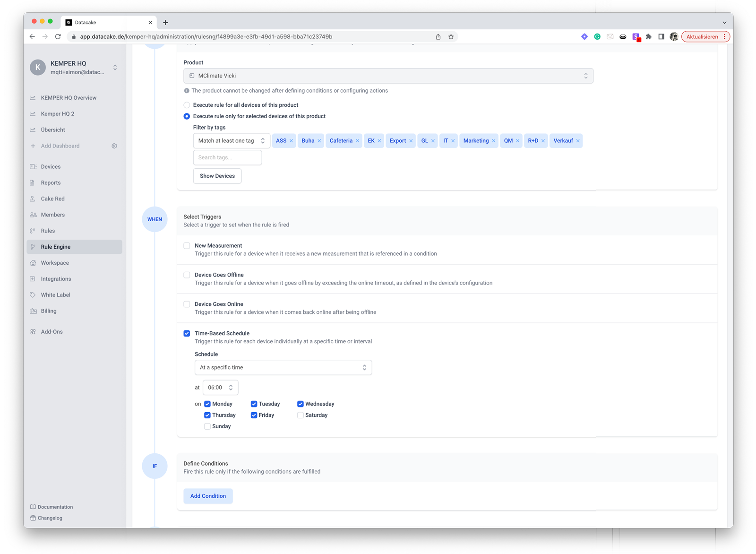This screenshot has height=554, width=756.
Task: Open KEMPER HQ Overview dashboard
Action: click(x=69, y=98)
